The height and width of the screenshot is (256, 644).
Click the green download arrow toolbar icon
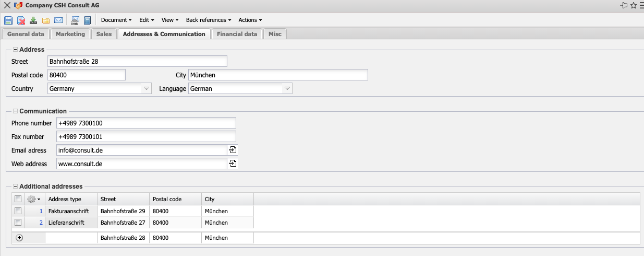point(33,20)
